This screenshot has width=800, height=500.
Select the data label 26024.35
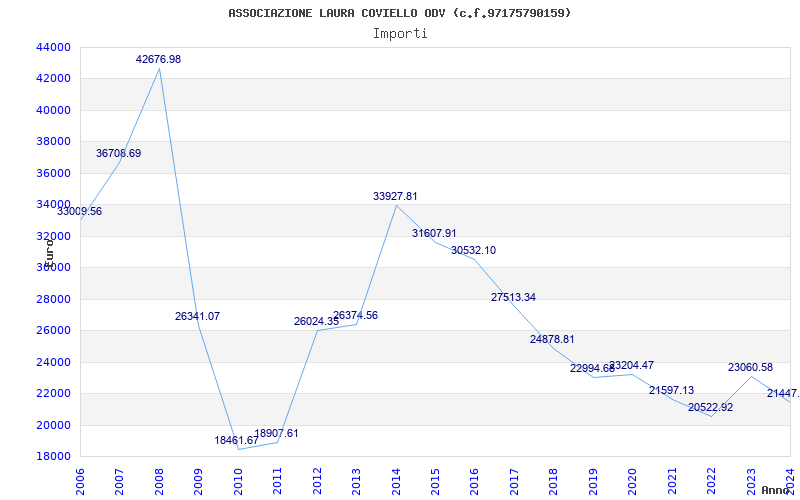[316, 321]
